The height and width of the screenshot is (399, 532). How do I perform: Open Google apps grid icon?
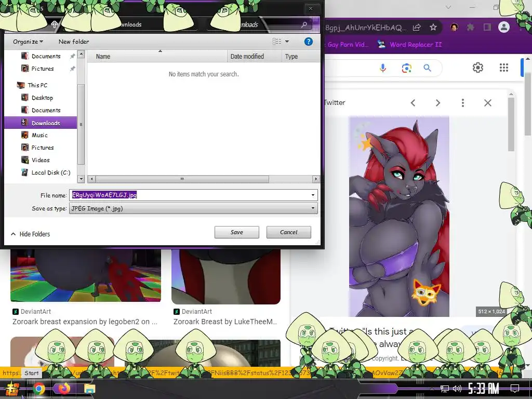(x=504, y=68)
